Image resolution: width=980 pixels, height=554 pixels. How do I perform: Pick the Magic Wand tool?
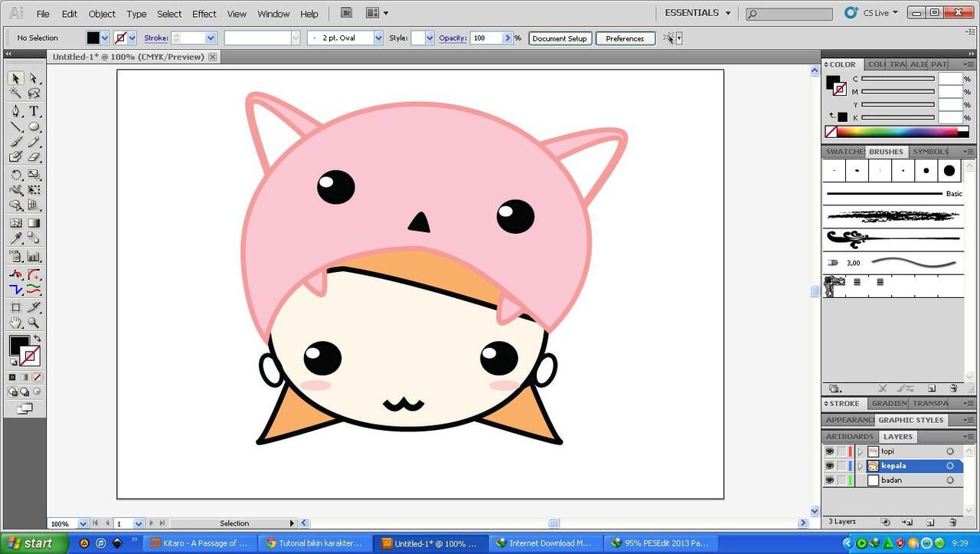[x=16, y=93]
